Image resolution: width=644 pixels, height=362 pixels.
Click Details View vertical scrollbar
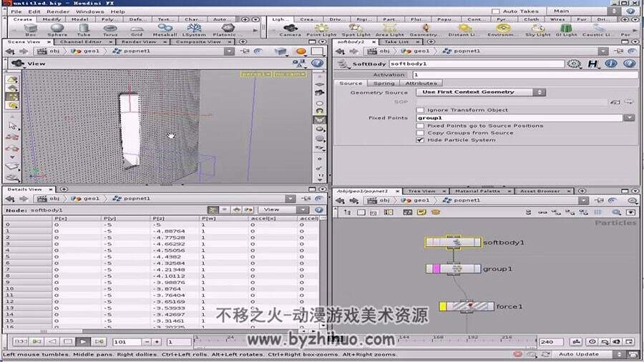(323, 271)
